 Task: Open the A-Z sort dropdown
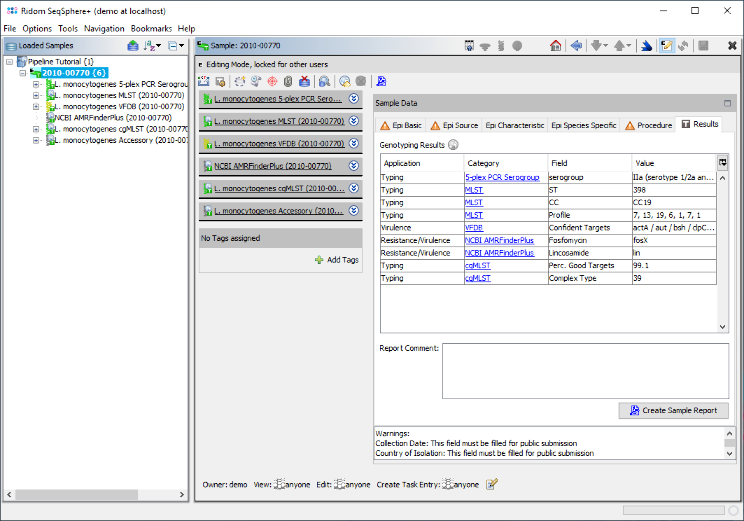click(x=153, y=46)
